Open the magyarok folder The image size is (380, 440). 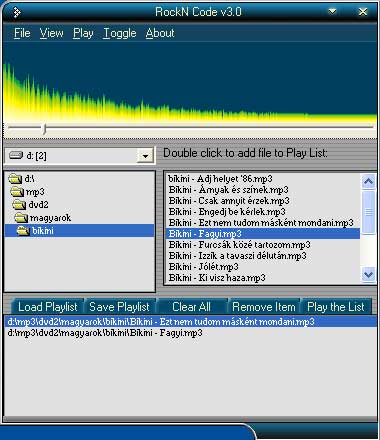[50, 218]
